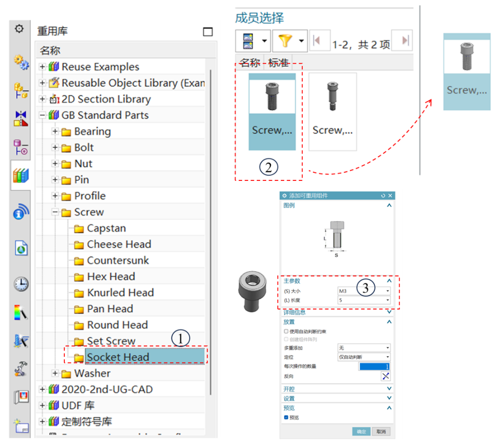This screenshot has width=496, height=448.
Task: Expand the Bearing folder in tree
Action: pyautogui.click(x=55, y=132)
